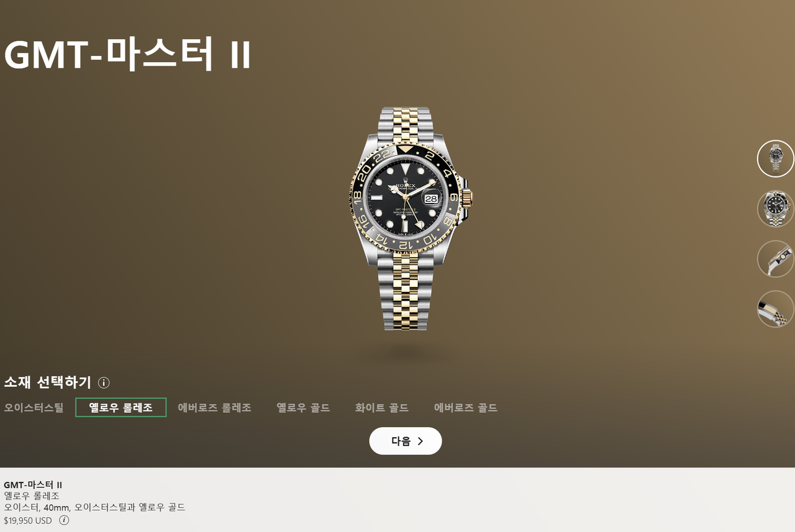Image resolution: width=795 pixels, height=532 pixels.
Task: Choose the 오이스터스틸 material option
Action: (34, 408)
